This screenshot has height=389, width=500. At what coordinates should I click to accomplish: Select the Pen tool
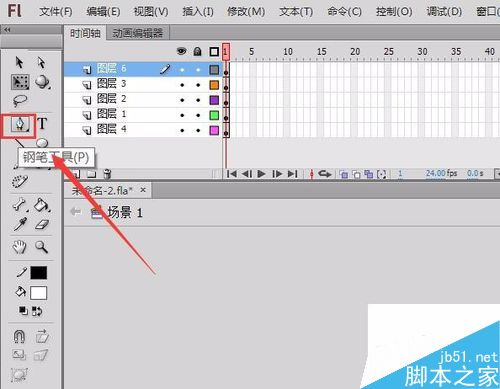pos(19,125)
